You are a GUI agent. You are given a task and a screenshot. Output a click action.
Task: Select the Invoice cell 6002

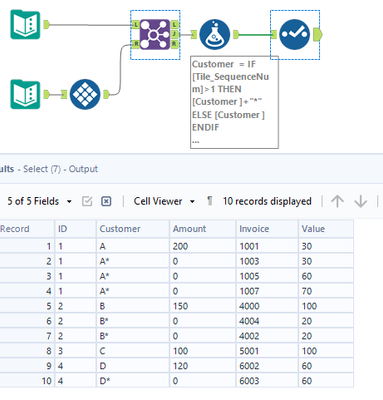tap(267, 366)
